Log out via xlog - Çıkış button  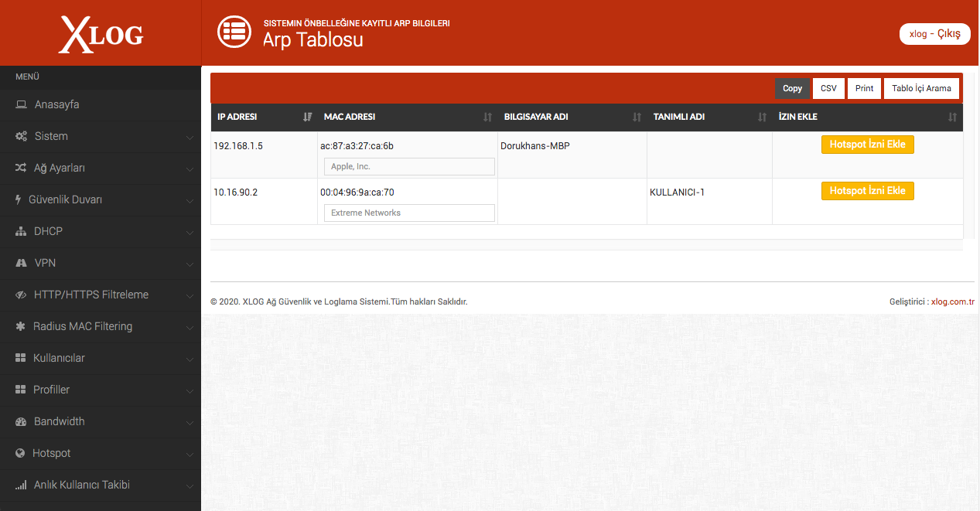click(934, 34)
